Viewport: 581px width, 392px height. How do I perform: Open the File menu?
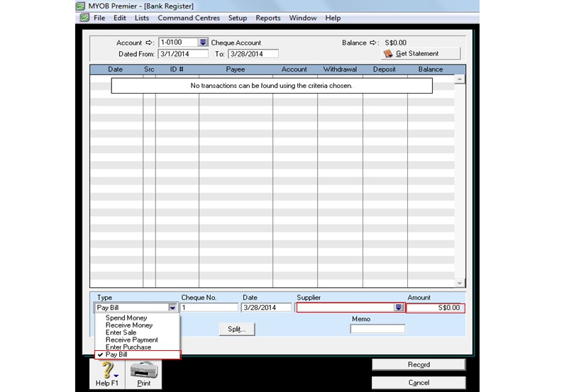point(99,18)
